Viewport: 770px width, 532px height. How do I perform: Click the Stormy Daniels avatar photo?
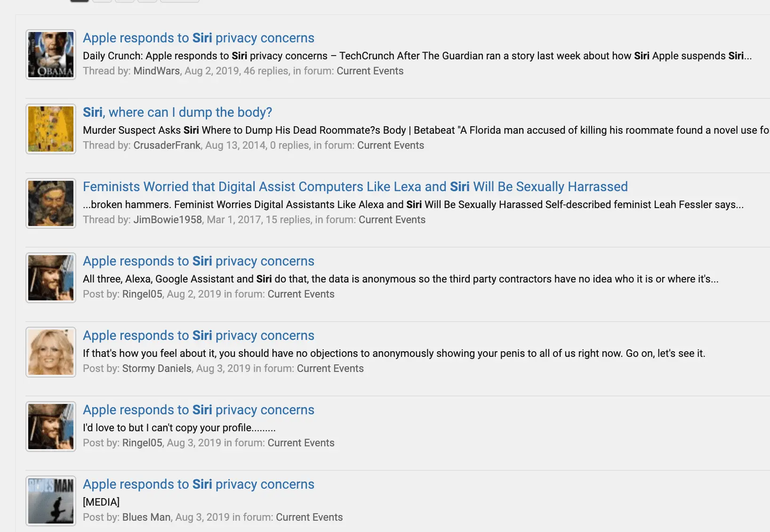(51, 352)
